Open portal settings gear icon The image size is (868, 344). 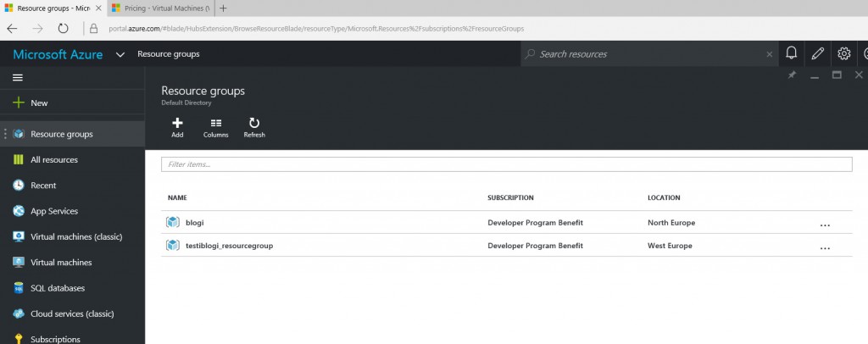click(x=843, y=53)
